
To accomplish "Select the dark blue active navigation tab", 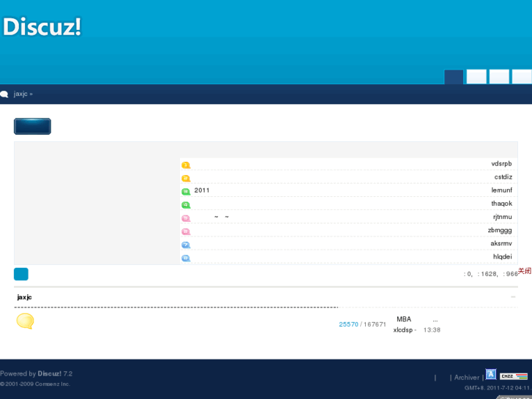I will click(x=454, y=77).
